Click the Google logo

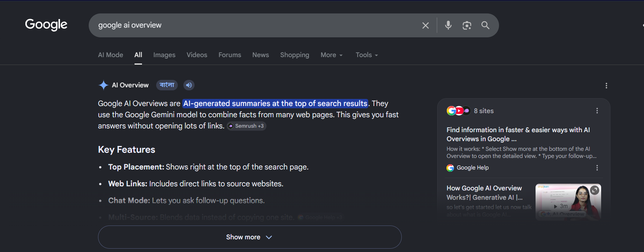click(46, 25)
